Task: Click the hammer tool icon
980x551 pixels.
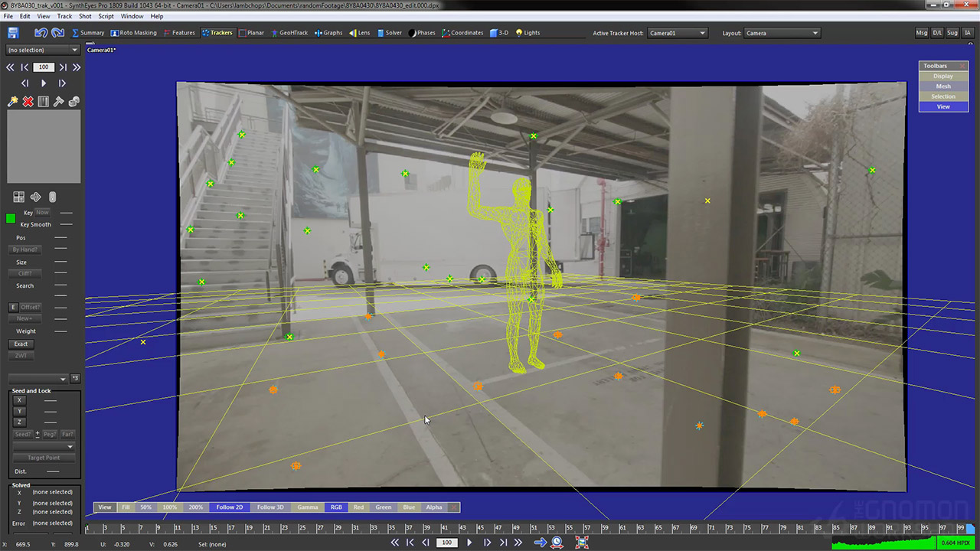Action: pos(58,102)
